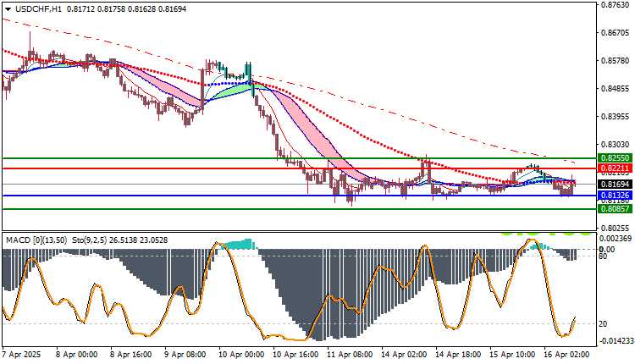Click the 10 Apr 00:00 time label
Screen dimensions: 635x364
click(241, 355)
